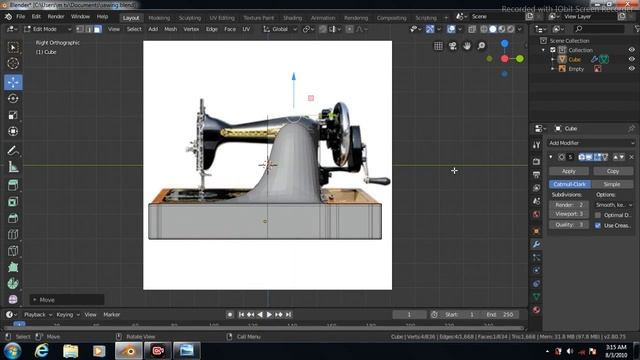Screen dimensions: 640x360
Task: Select the Loop Cut tool
Action: [x=13, y=234]
